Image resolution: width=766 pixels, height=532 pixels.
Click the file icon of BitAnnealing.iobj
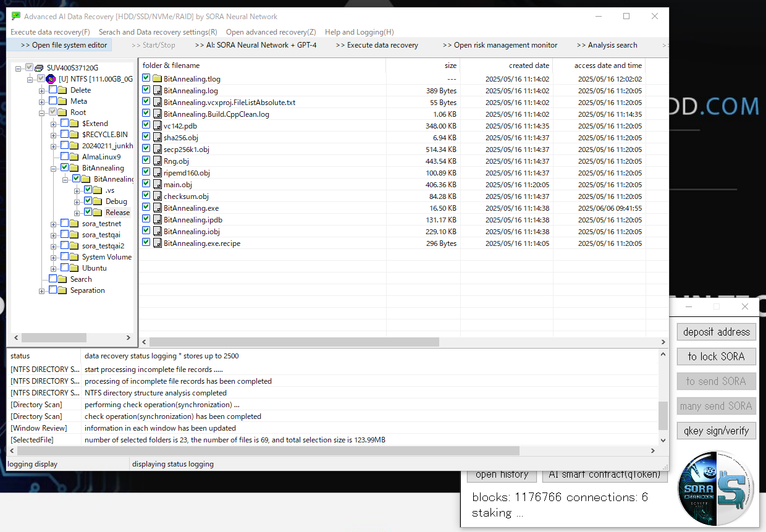(157, 231)
